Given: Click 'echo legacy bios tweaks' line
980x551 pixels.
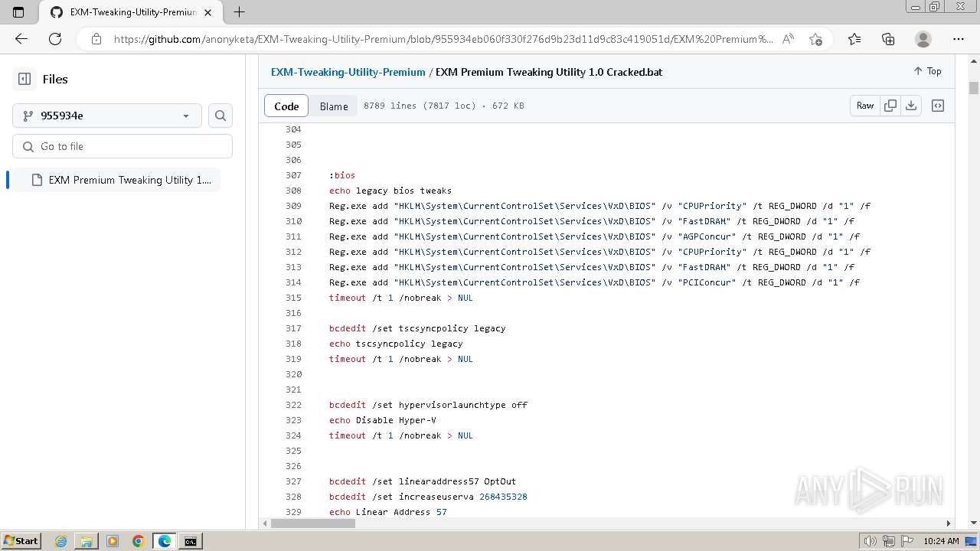Looking at the screenshot, I should (x=390, y=191).
